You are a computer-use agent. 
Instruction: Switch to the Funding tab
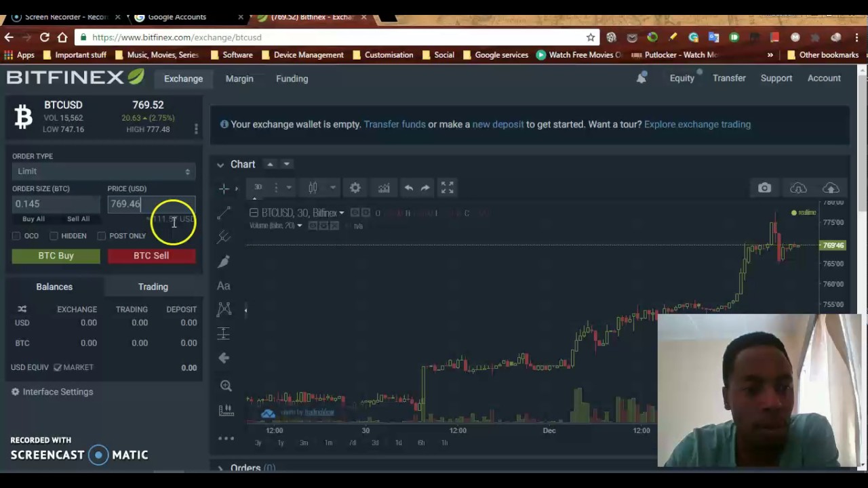coord(292,79)
